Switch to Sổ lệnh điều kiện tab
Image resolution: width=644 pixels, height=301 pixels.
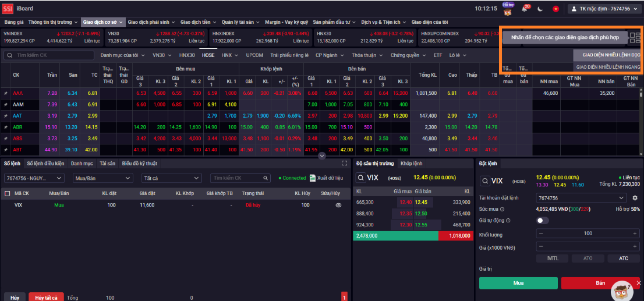[45, 164]
